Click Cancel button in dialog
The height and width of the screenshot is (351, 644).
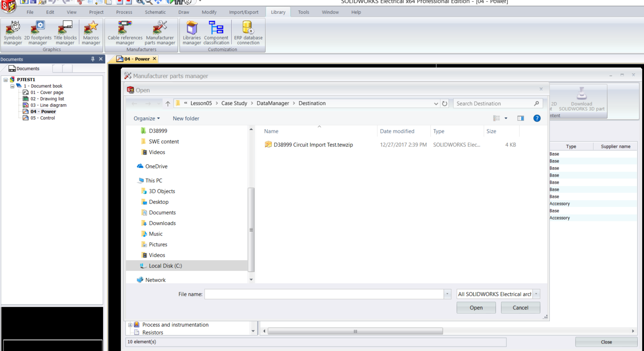click(521, 308)
